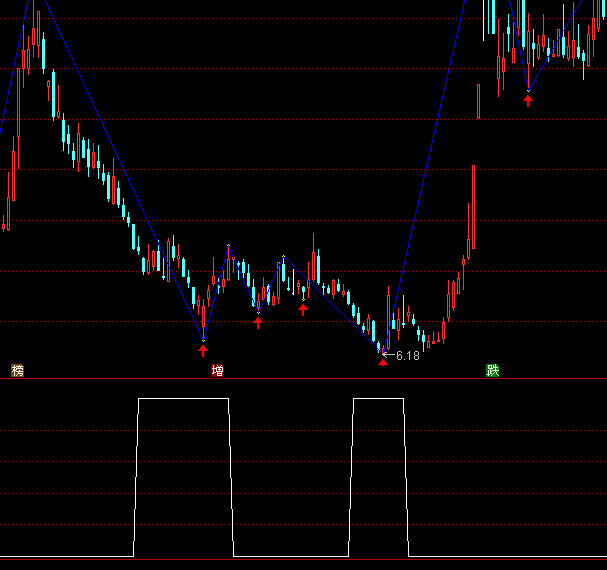The width and height of the screenshot is (607, 570).
Task: Click the tall red candlestick in the rally
Action: [x=473, y=205]
